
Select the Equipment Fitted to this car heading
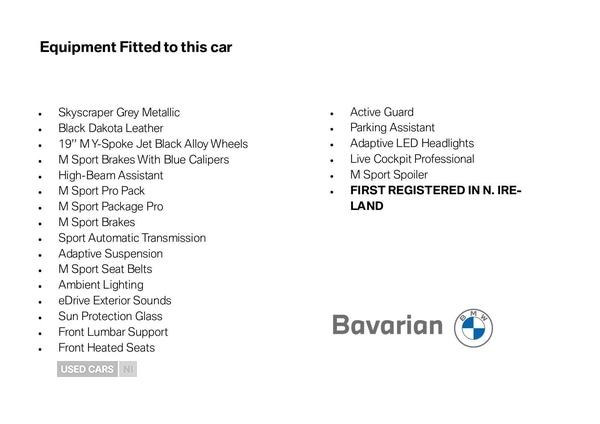pyautogui.click(x=139, y=47)
